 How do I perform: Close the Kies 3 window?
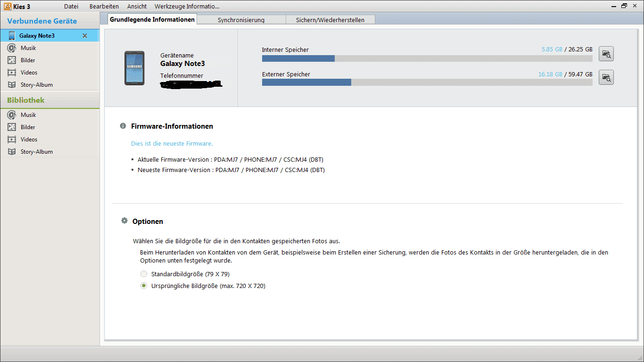coord(635,6)
